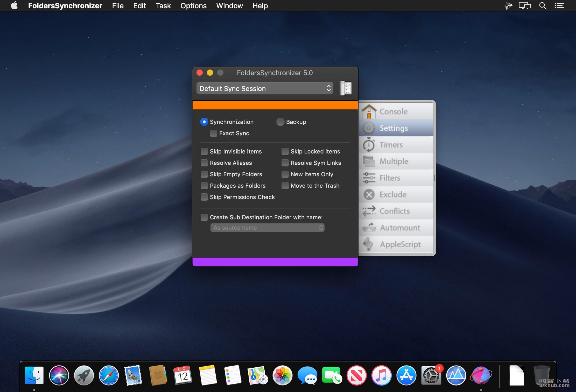Open FoldersSynchronizer app menu
Viewport: 576px width, 392px height.
(65, 6)
